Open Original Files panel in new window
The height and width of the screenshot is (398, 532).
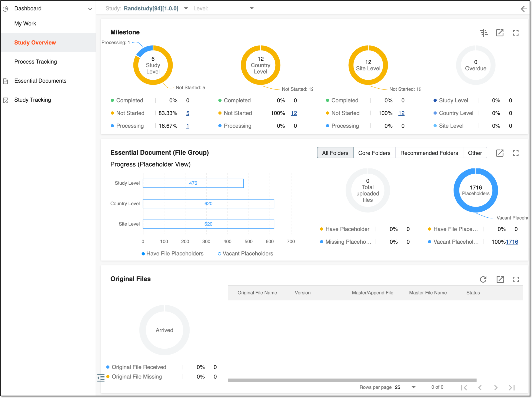(500, 279)
